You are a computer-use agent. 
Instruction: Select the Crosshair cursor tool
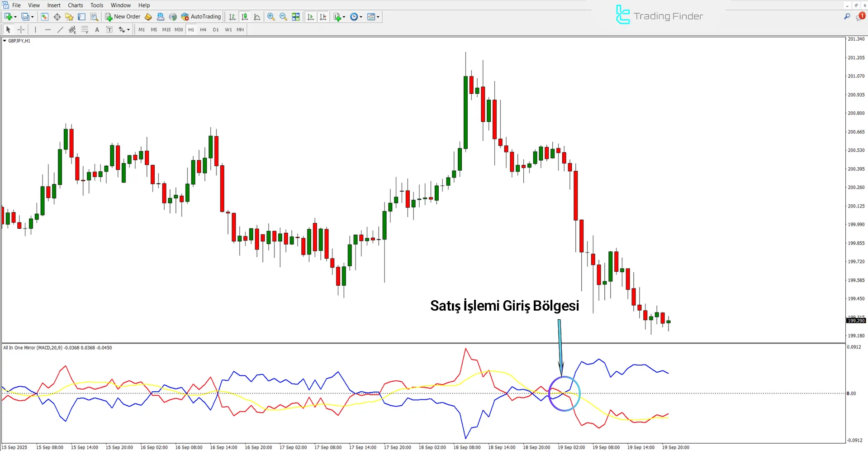[x=21, y=30]
